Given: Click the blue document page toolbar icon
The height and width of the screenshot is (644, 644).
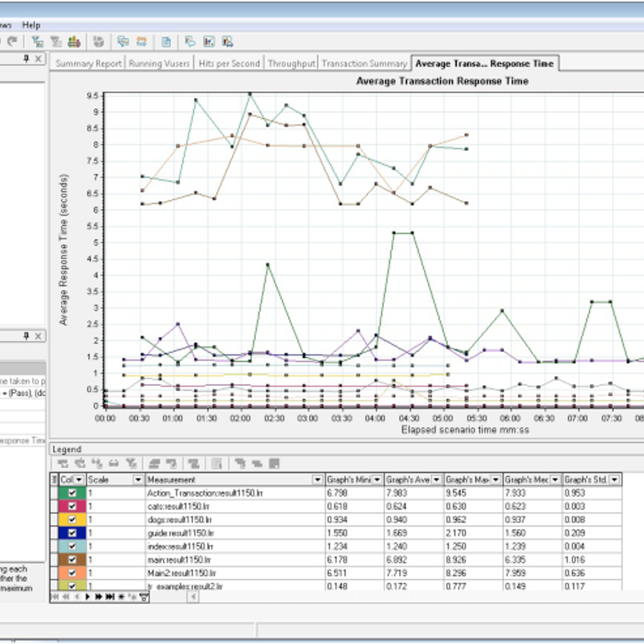Looking at the screenshot, I should click(x=166, y=41).
